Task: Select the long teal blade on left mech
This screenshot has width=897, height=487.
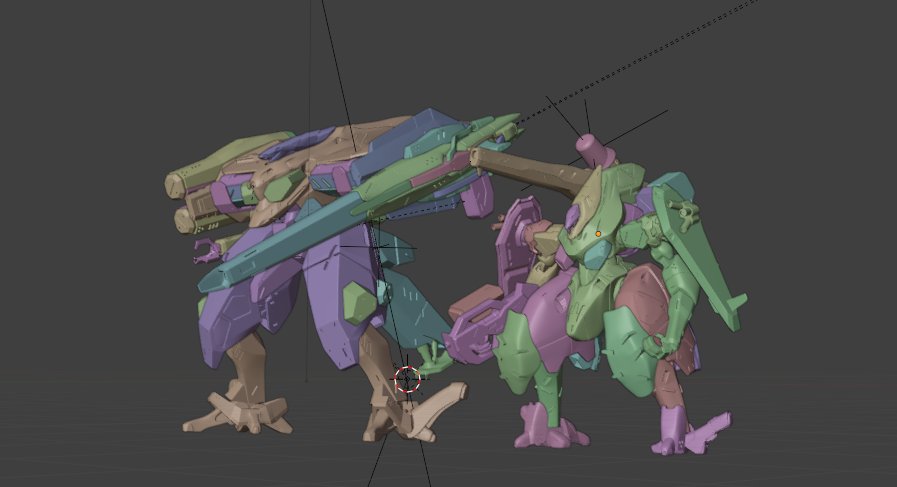Action: click(x=286, y=243)
